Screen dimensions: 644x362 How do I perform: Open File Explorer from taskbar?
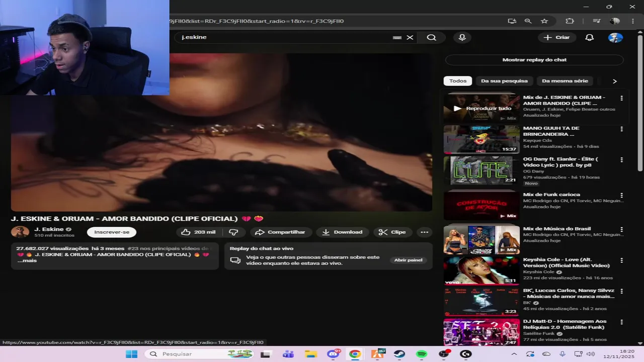310,354
